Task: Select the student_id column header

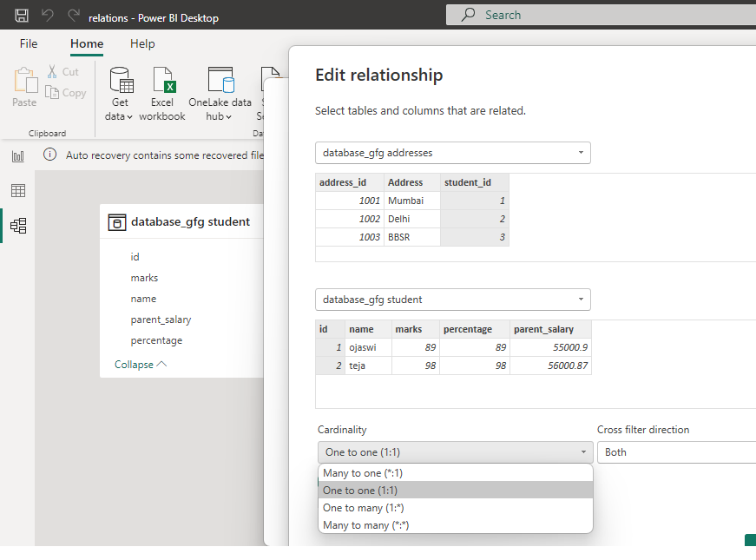Action: click(475, 182)
